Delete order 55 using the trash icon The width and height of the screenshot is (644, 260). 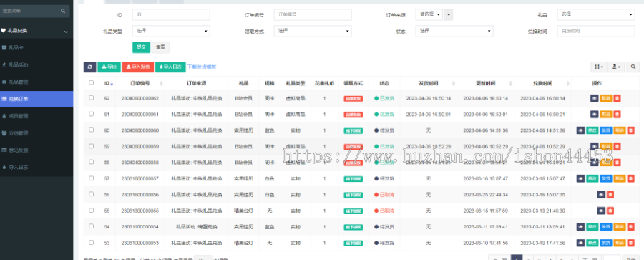(610, 211)
